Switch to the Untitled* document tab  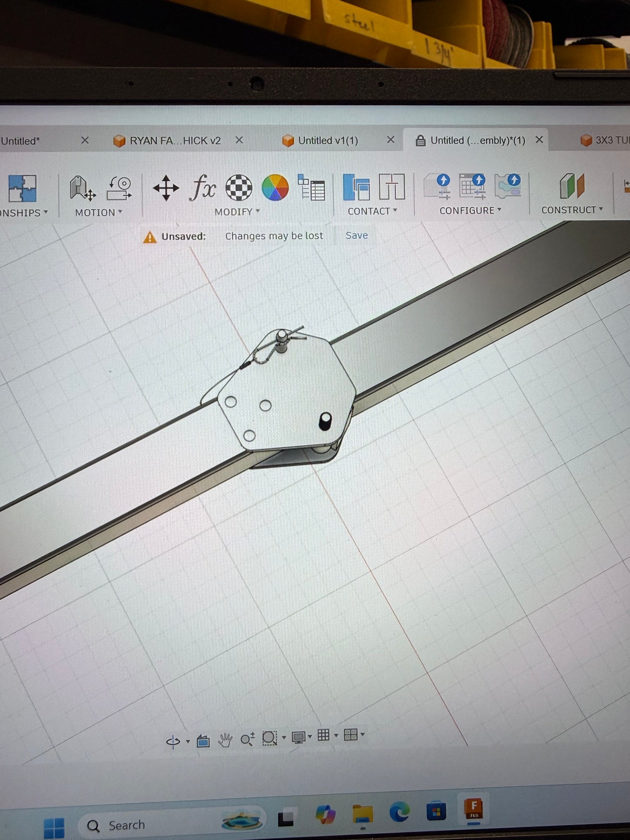[20, 141]
